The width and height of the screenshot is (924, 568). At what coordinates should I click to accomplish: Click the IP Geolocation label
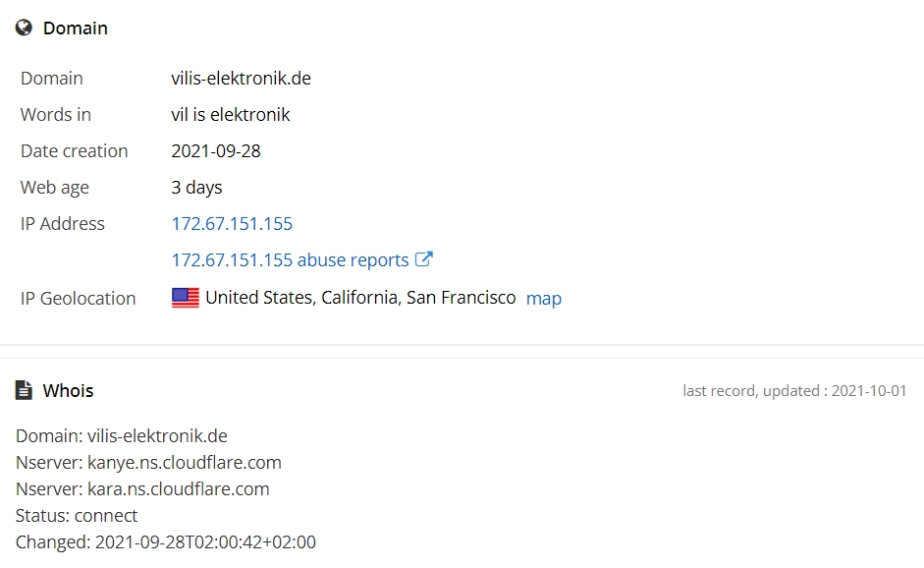coord(78,299)
